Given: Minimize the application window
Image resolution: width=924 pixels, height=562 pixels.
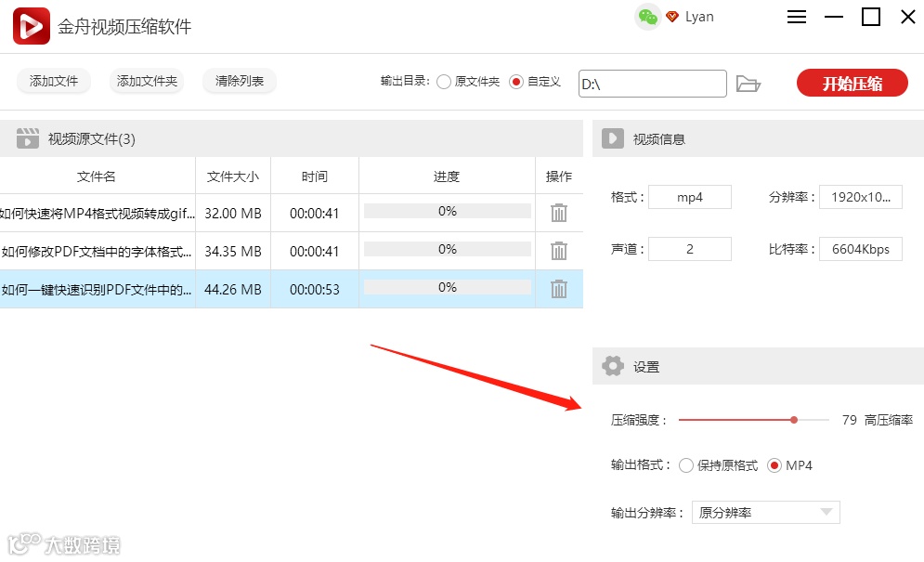Looking at the screenshot, I should [x=834, y=17].
